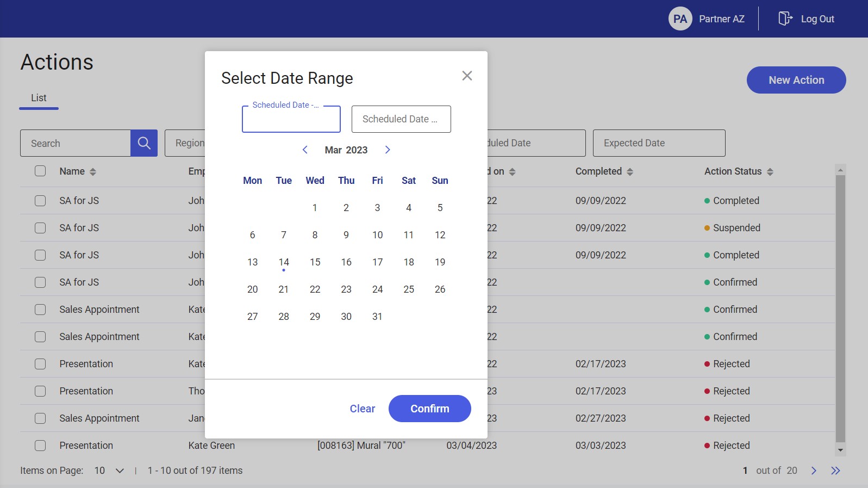Confirm the selected date range
This screenshot has height=488, width=868.
pyautogui.click(x=429, y=409)
